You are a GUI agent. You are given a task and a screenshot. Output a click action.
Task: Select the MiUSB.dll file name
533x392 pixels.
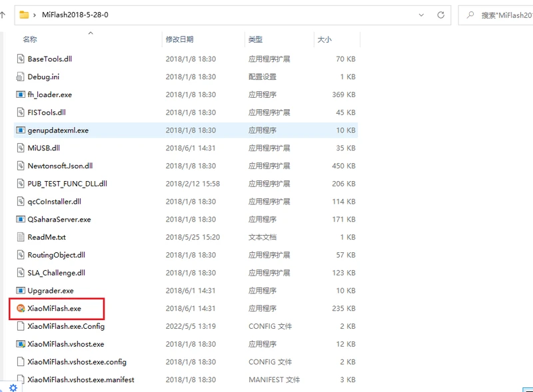pyautogui.click(x=43, y=148)
